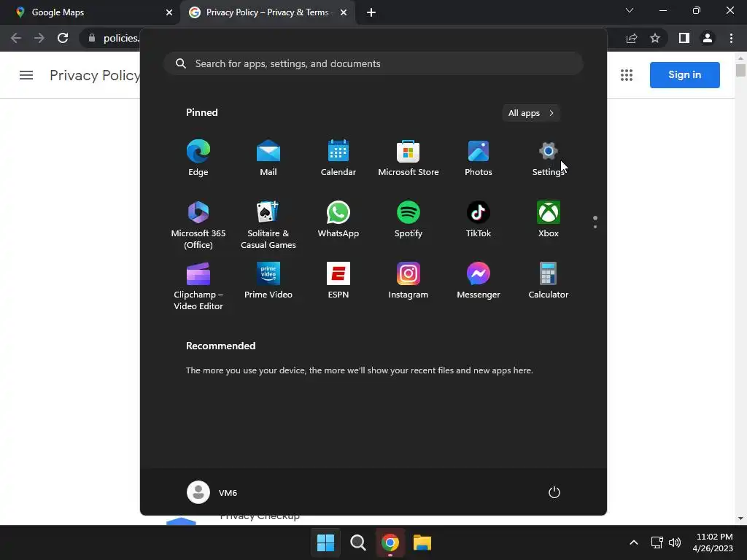Close the Privacy Policy tab
The height and width of the screenshot is (560, 747).
coord(344,12)
